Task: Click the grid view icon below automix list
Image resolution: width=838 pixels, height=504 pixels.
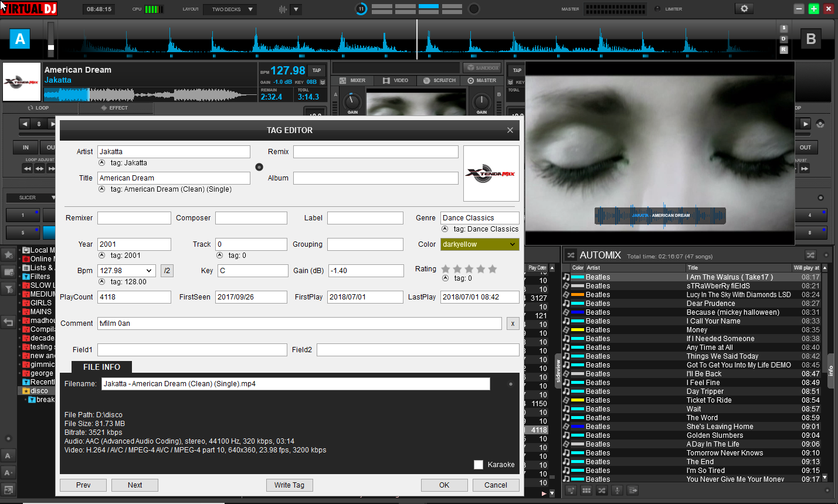Action: click(x=586, y=490)
